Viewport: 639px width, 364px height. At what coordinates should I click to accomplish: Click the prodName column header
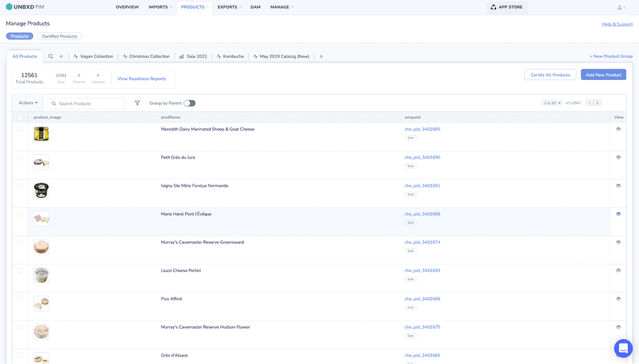[171, 118]
